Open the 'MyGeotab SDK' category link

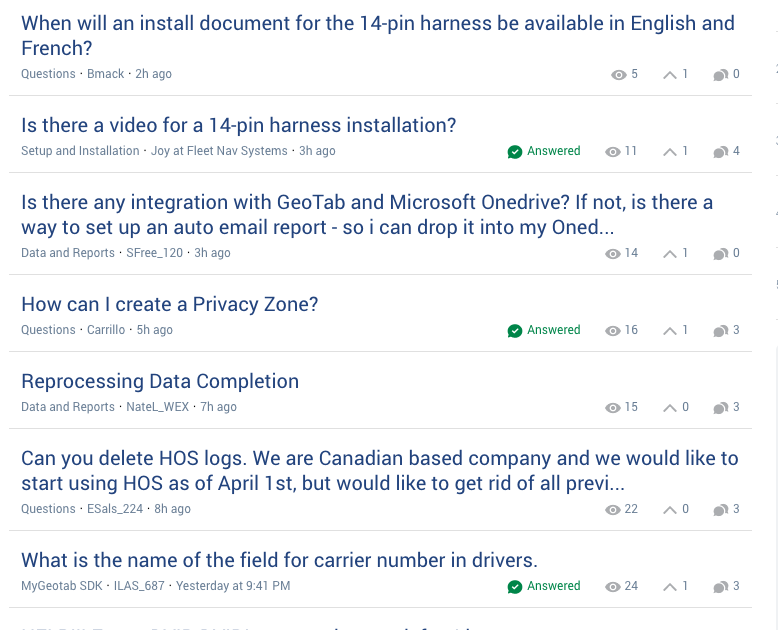[62, 586]
